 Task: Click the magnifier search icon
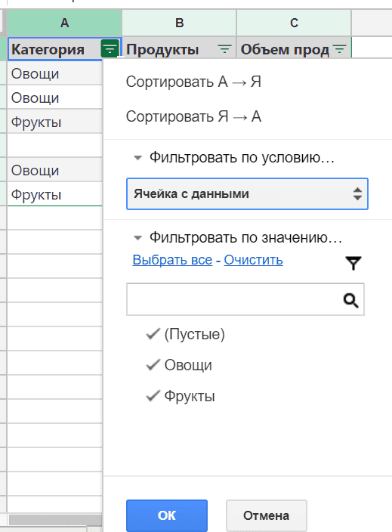click(x=350, y=300)
